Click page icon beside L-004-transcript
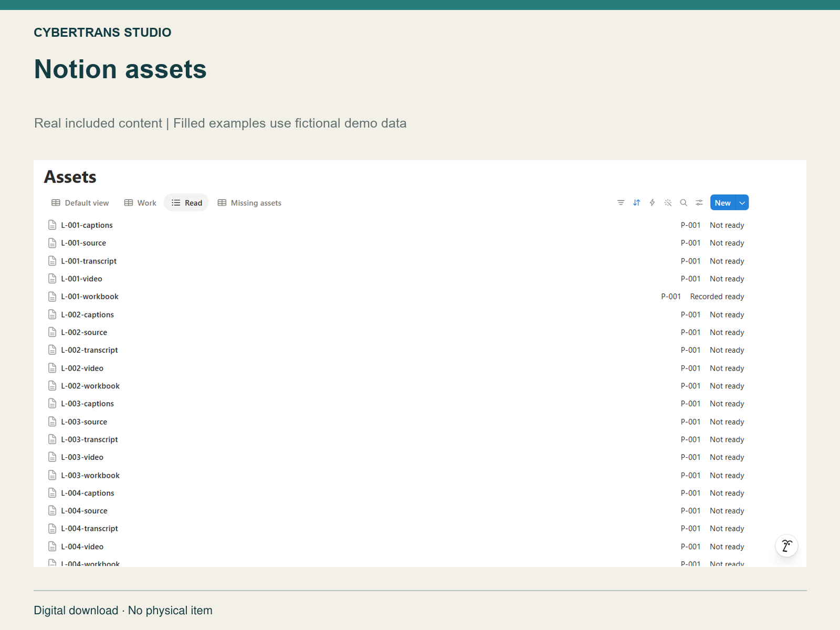This screenshot has width=840, height=630. 52,529
